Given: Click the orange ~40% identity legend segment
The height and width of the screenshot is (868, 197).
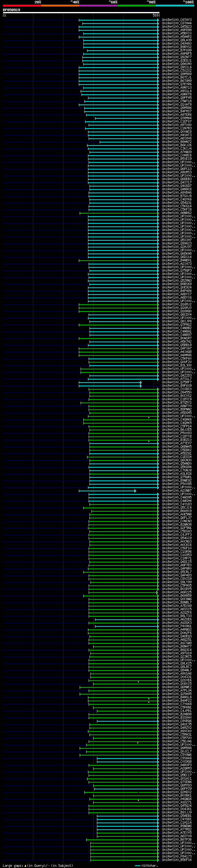Looking at the screenshot, I should [60, 6].
